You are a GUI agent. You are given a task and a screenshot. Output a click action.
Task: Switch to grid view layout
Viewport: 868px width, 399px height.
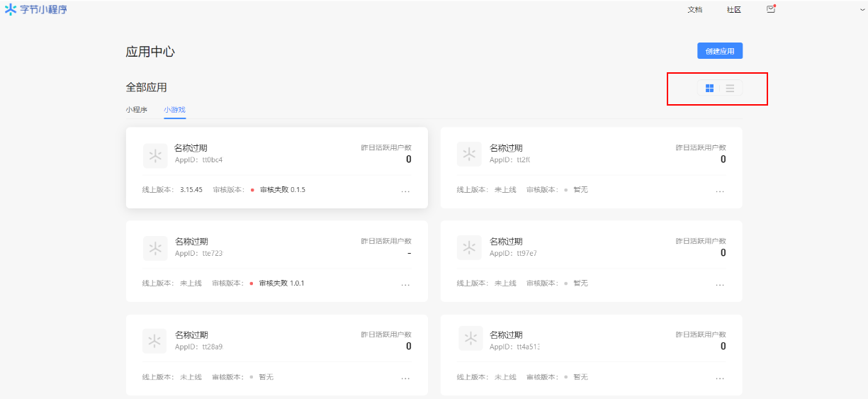[x=709, y=89]
